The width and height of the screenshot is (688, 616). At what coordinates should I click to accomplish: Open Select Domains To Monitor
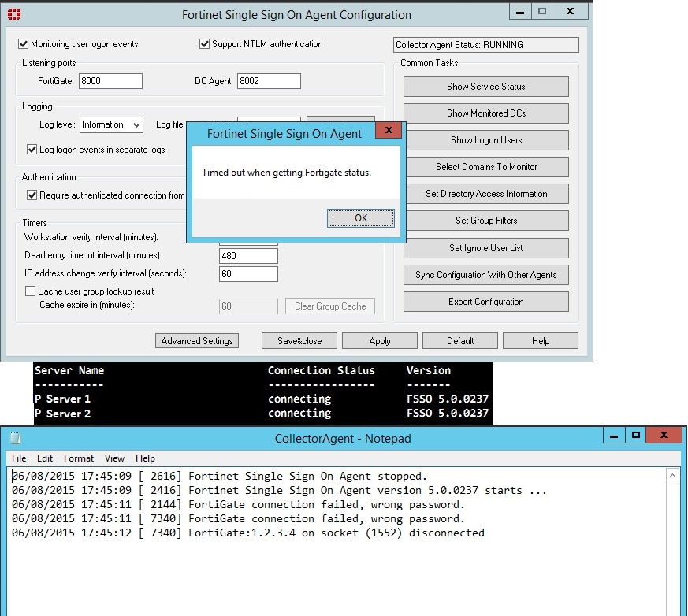pyautogui.click(x=486, y=167)
